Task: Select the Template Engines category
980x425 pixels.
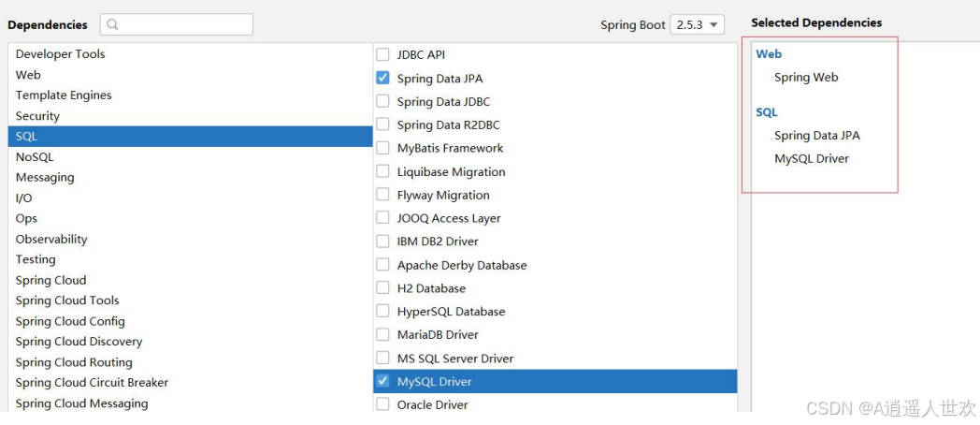Action: [x=190, y=95]
